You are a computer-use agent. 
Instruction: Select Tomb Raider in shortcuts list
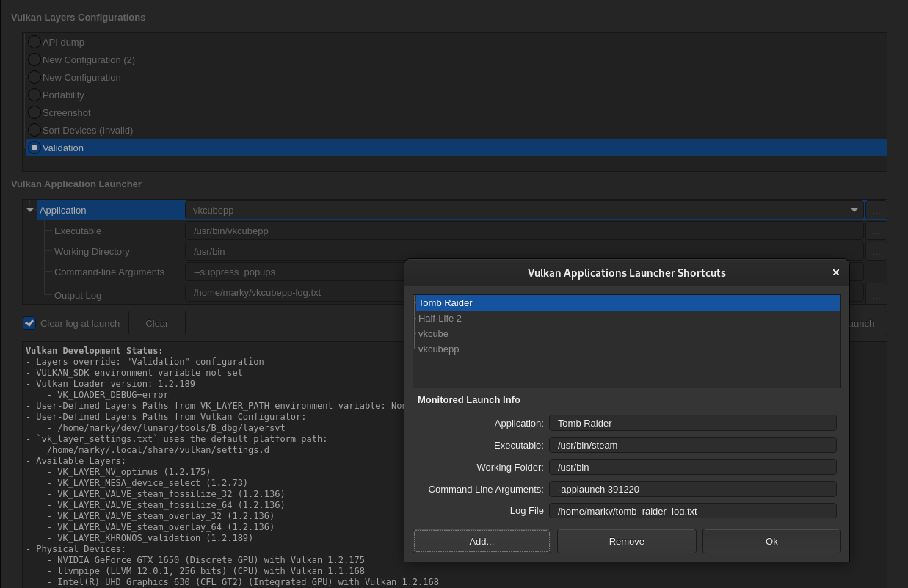[x=628, y=302]
